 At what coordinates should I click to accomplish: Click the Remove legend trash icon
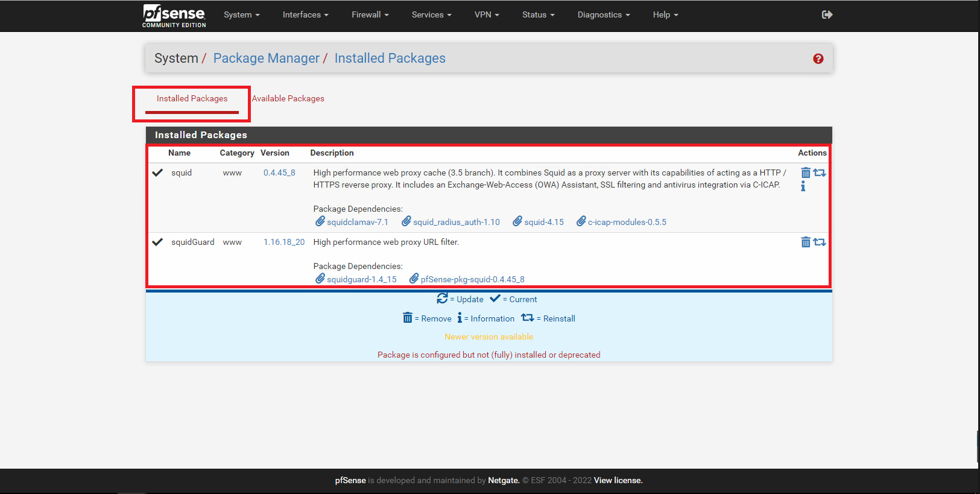tap(408, 318)
